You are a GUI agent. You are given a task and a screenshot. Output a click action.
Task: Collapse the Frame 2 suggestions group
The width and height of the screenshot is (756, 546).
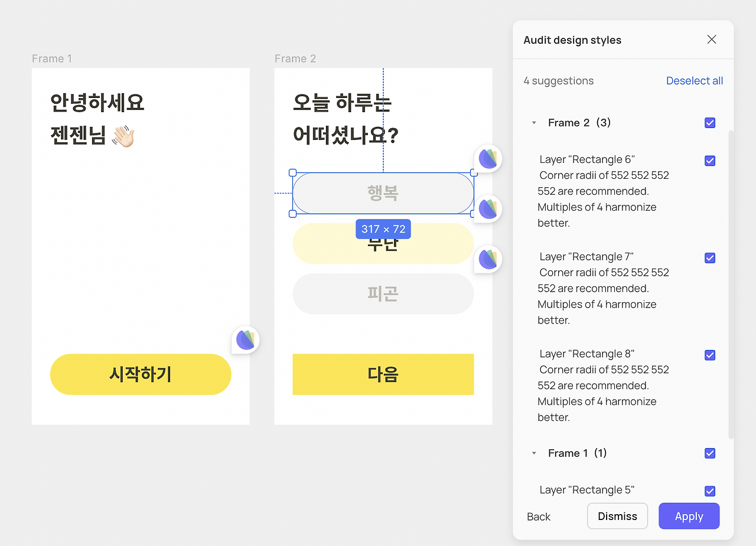[535, 123]
